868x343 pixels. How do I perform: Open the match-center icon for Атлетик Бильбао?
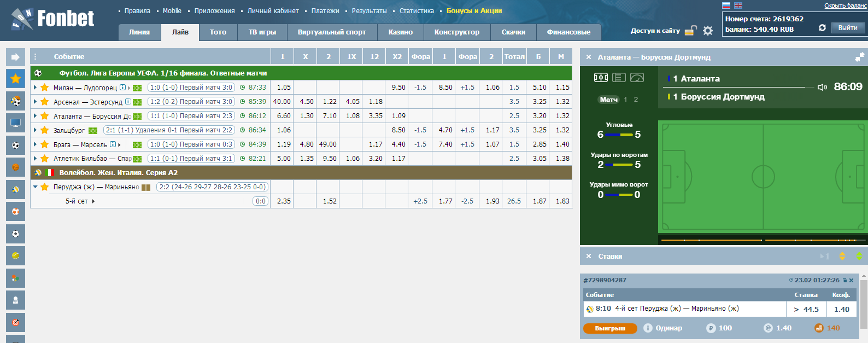click(137, 159)
